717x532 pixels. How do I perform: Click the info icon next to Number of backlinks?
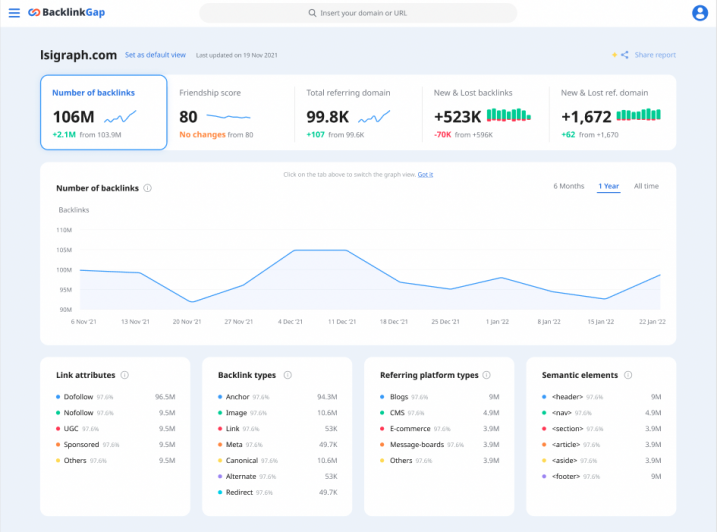coord(148,188)
